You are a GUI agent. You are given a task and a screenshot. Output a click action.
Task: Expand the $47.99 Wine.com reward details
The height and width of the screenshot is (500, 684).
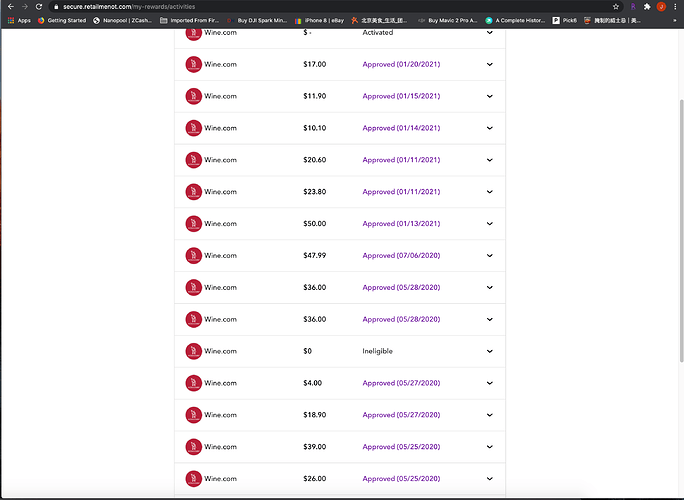coord(489,256)
